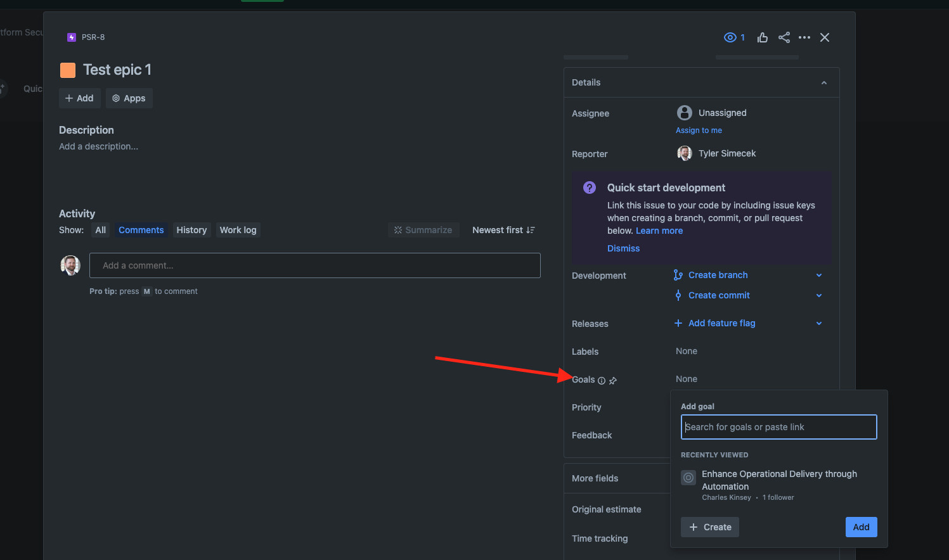Open the Work log tab

pos(238,230)
